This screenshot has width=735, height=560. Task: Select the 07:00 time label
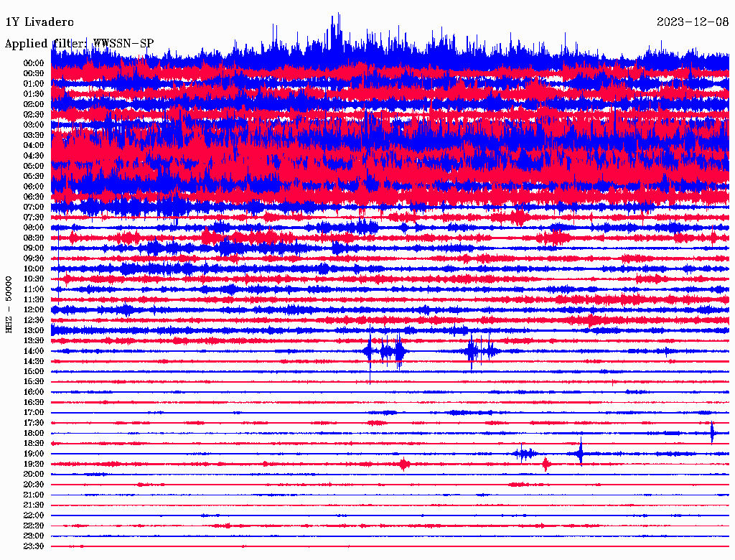pos(33,207)
